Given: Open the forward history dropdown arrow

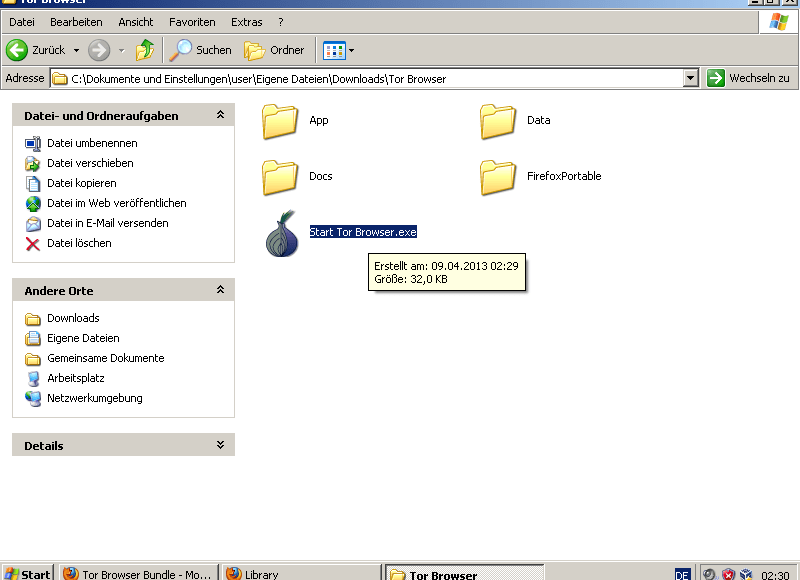Looking at the screenshot, I should pyautogui.click(x=121, y=50).
